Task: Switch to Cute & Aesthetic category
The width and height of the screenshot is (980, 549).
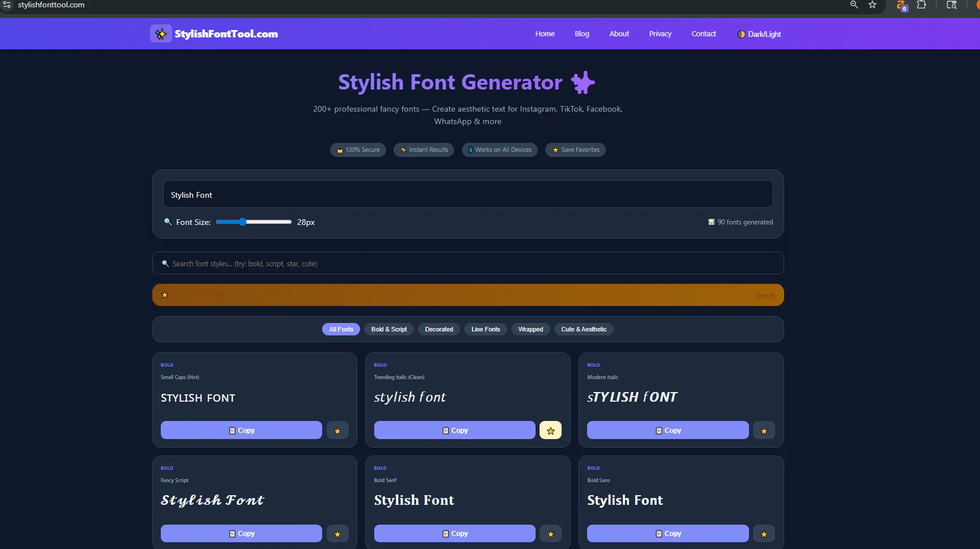Action: coord(584,329)
